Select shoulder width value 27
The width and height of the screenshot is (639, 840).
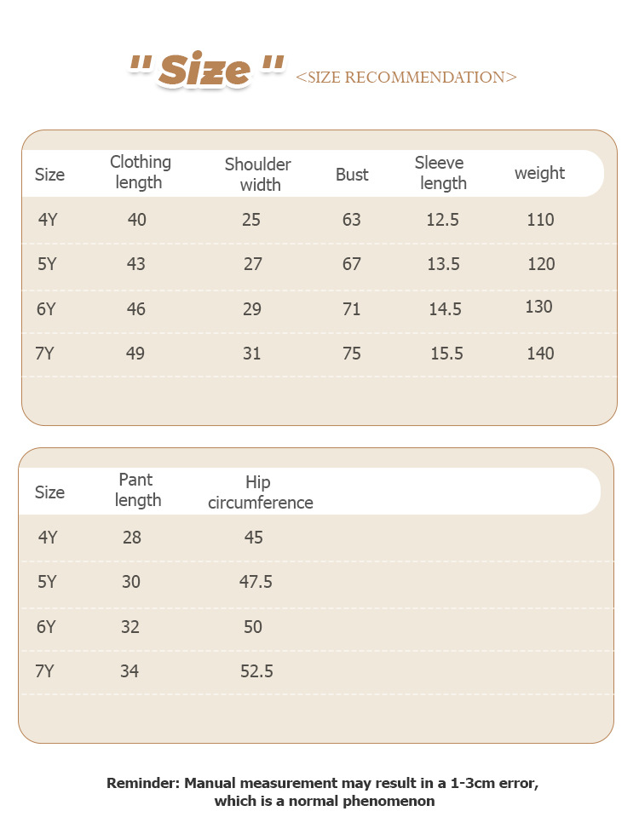point(252,264)
